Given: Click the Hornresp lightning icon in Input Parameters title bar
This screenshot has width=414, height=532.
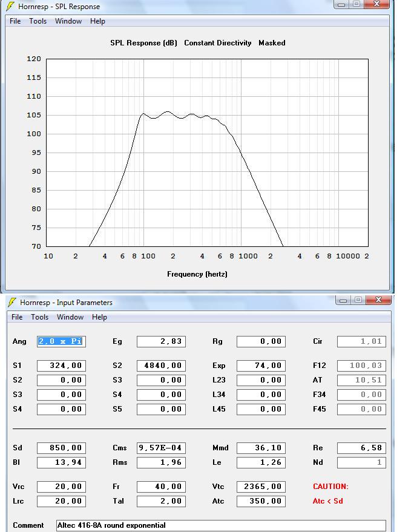Looking at the screenshot, I should 12,302.
